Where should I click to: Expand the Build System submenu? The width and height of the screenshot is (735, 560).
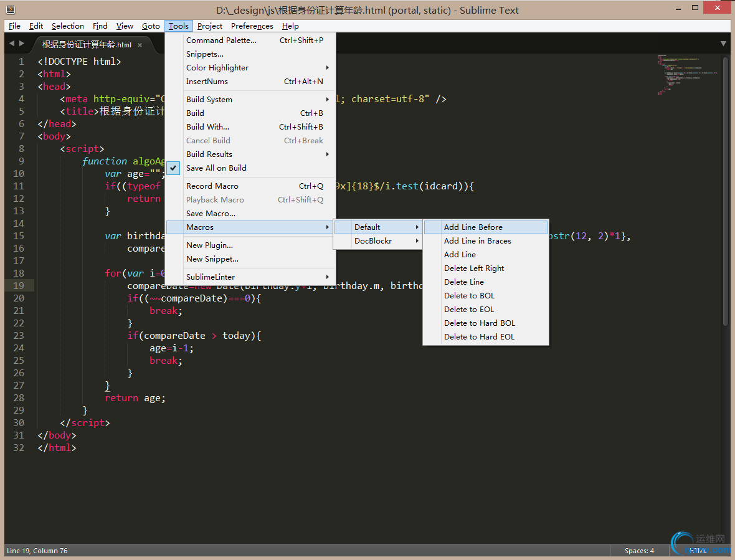251,99
